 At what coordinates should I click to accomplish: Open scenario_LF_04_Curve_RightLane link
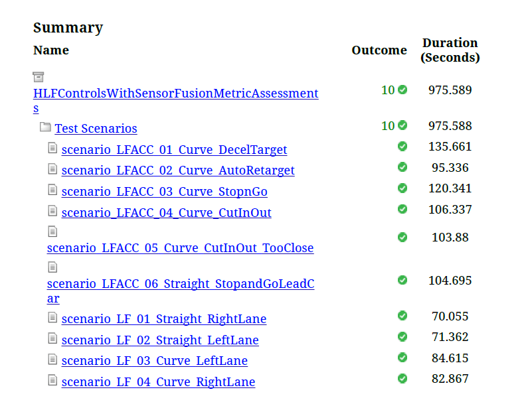click(x=159, y=382)
